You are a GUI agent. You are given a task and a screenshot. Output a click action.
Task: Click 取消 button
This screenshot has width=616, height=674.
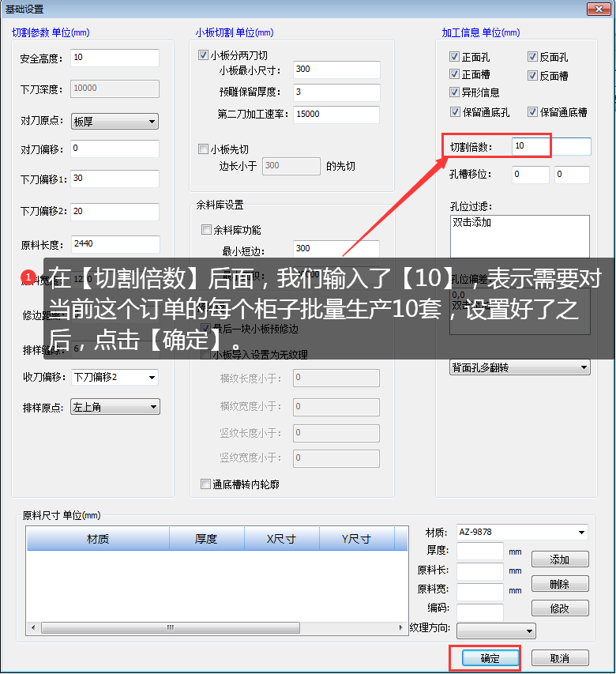pos(560,658)
